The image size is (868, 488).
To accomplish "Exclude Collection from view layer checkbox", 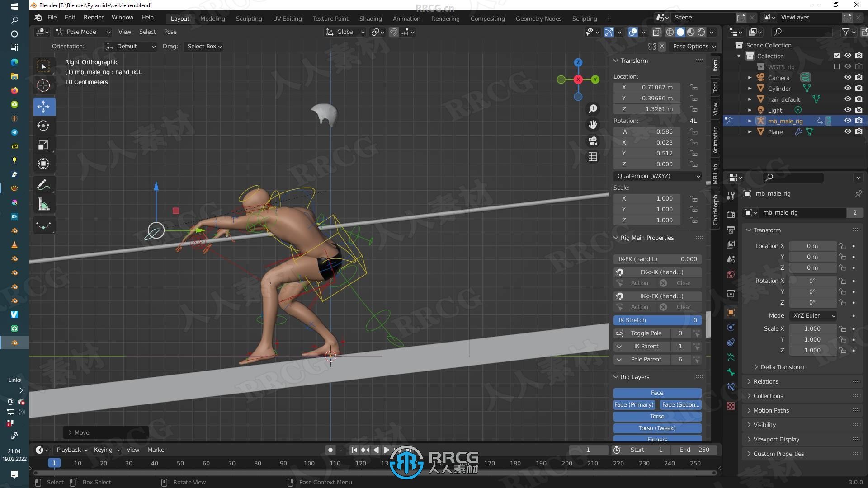I will tap(836, 56).
